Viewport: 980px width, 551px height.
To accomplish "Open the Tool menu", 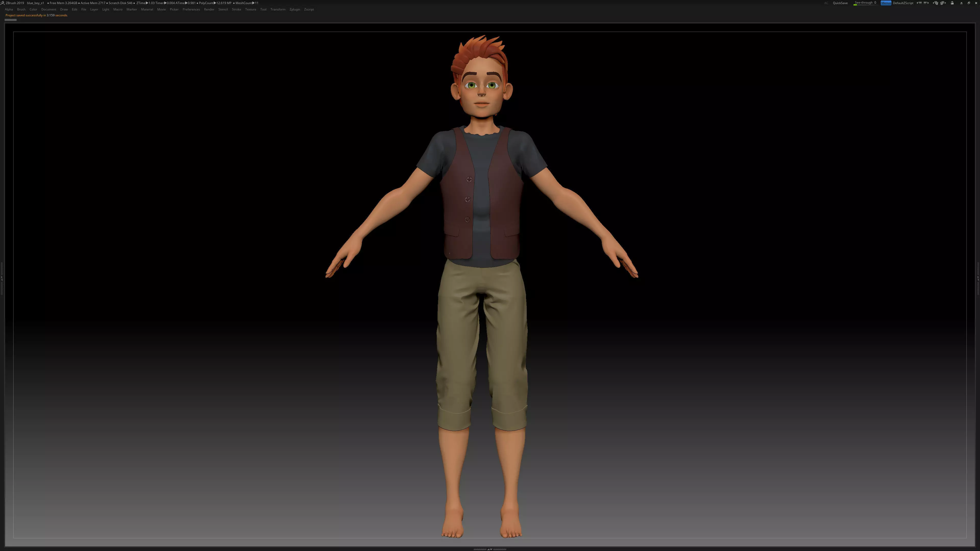I will coord(263,9).
